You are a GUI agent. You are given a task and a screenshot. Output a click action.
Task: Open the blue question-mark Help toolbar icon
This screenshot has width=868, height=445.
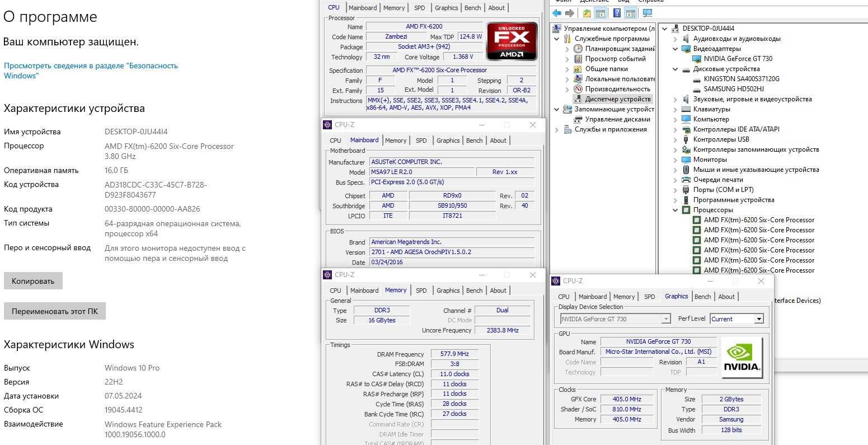click(617, 13)
